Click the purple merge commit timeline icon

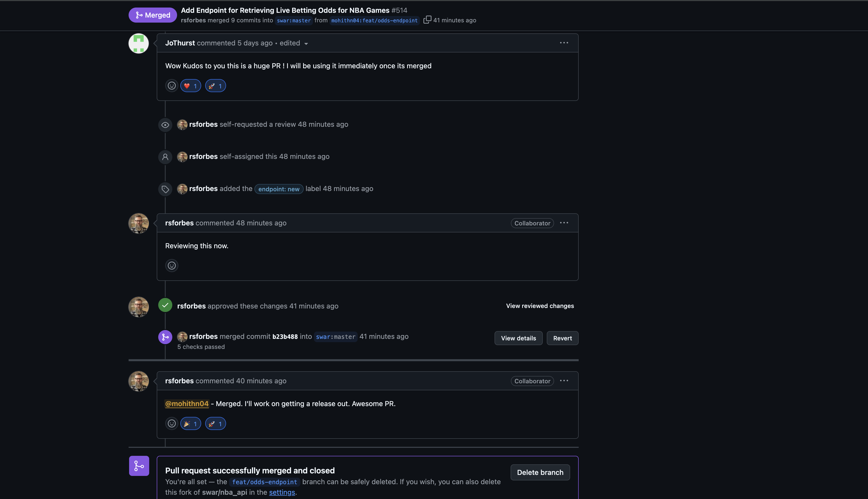[165, 337]
